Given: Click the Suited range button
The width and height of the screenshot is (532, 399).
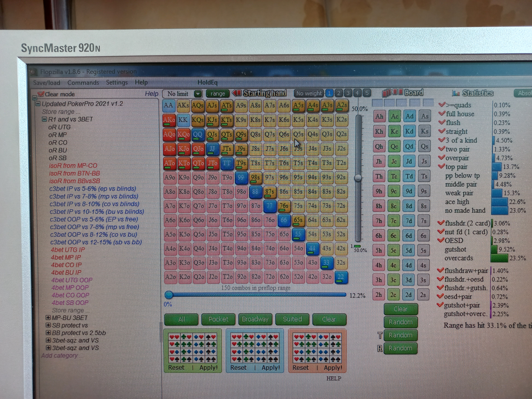Looking at the screenshot, I should [x=292, y=319].
